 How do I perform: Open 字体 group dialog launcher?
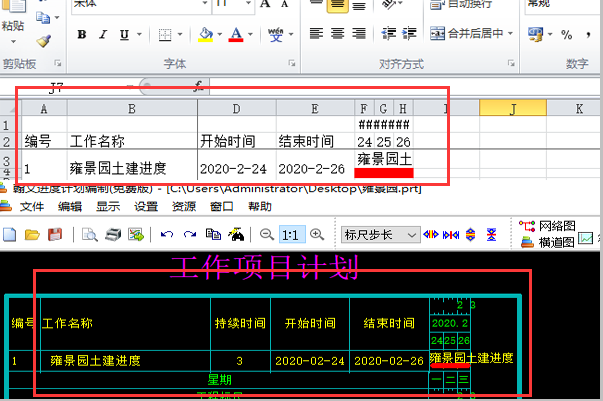(x=292, y=63)
